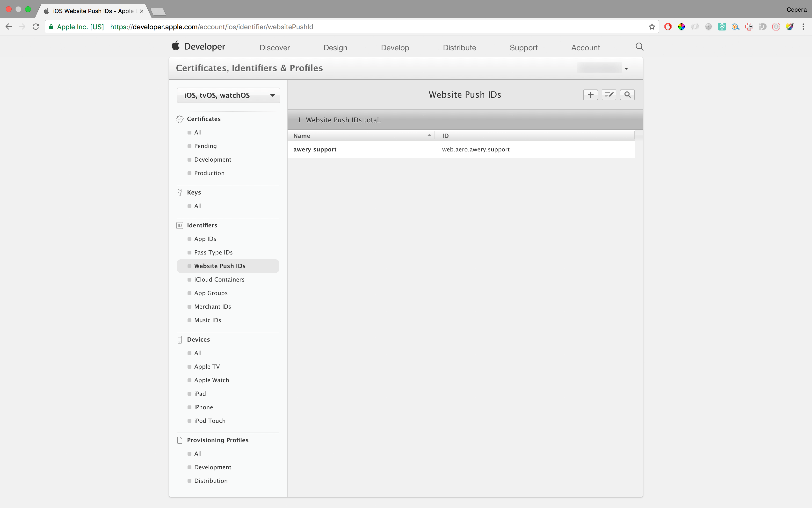
Task: Open a new browser tab
Action: (158, 12)
